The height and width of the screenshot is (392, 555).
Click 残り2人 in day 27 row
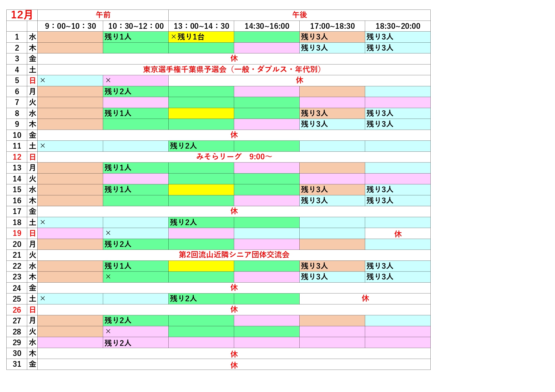118,321
